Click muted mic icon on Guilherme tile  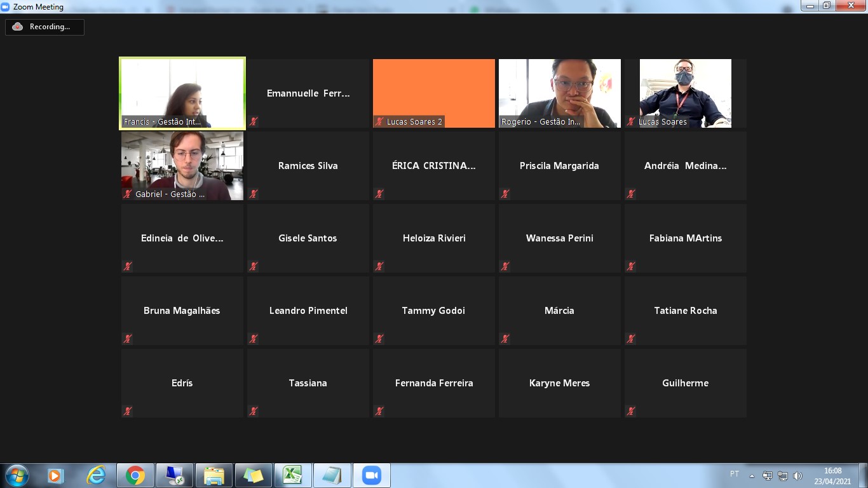[631, 411]
